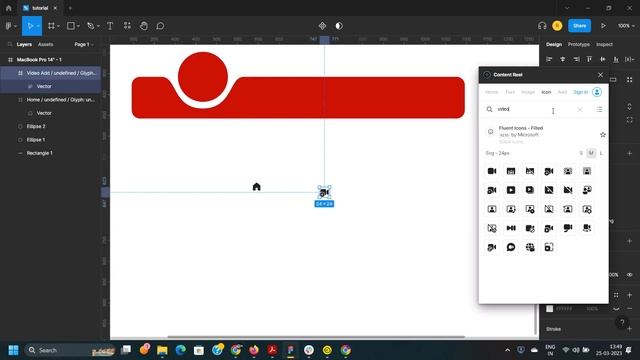Select the Text tool
640x360 pixels.
(110, 26)
